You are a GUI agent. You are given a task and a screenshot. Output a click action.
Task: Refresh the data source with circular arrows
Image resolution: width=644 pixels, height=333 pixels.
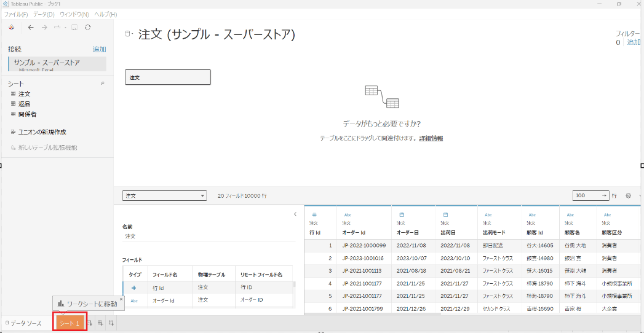[x=87, y=27]
